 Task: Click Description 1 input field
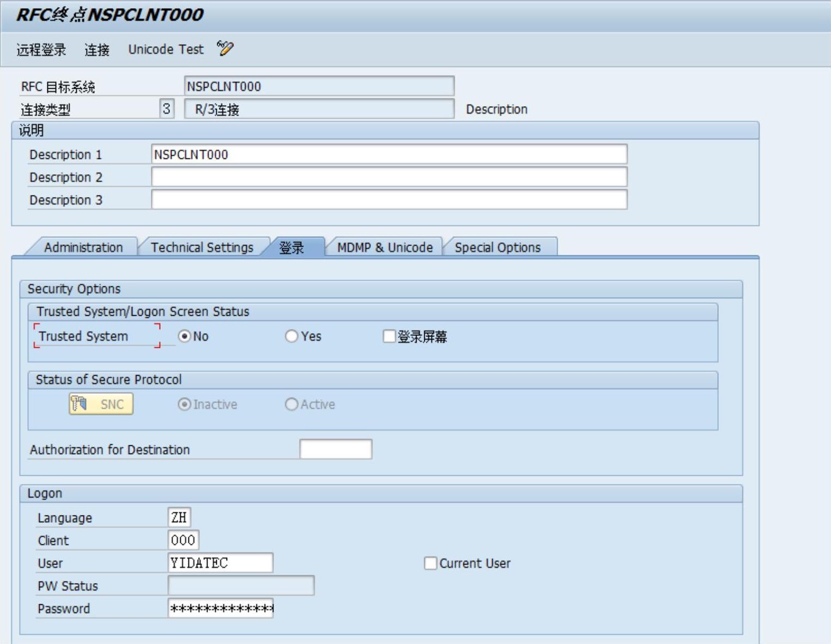pos(389,154)
